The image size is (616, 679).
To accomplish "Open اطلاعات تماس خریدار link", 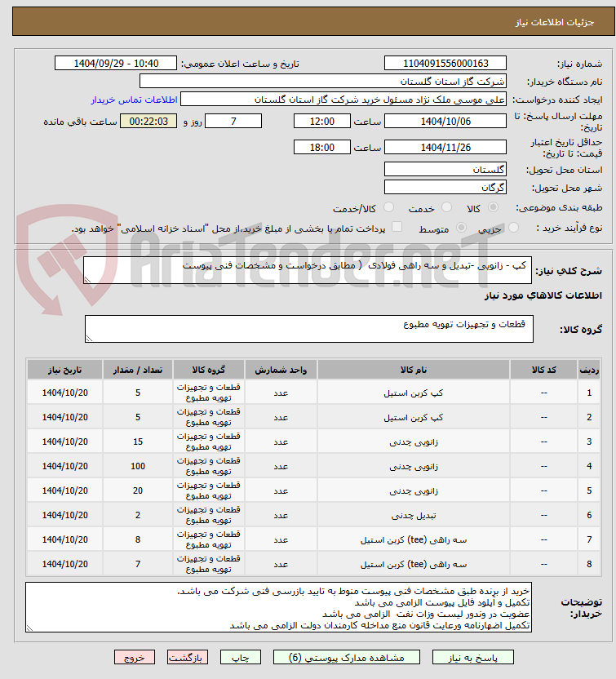I will pos(134,100).
